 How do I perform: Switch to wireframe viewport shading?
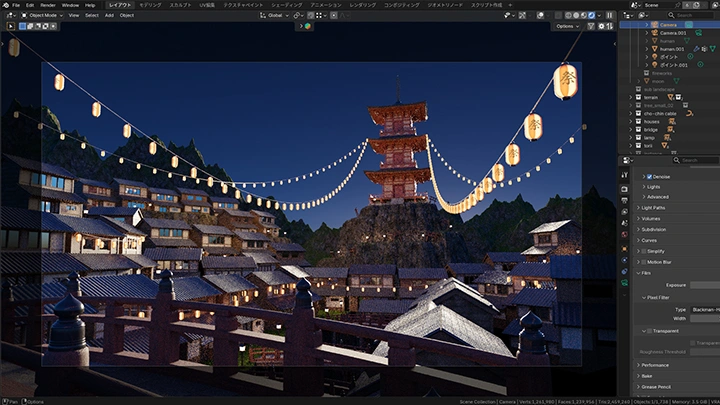(568, 15)
